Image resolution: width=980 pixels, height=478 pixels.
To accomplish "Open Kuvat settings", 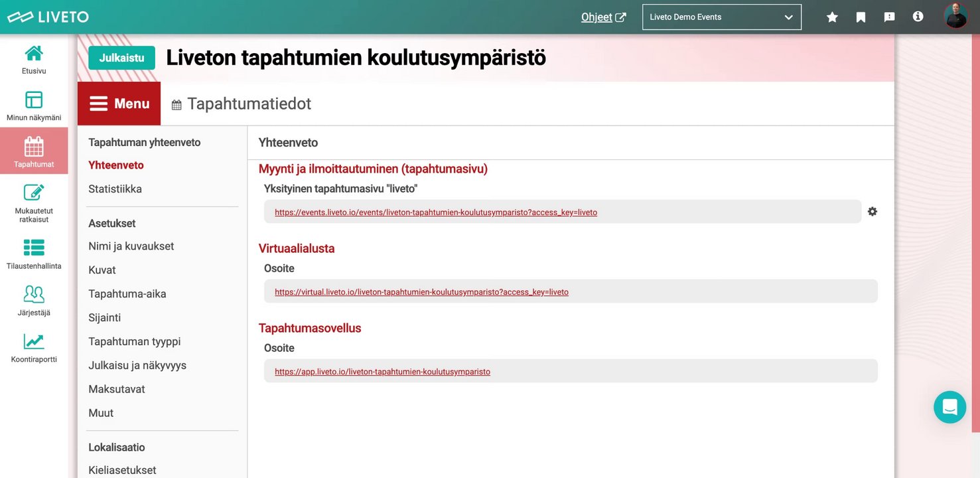I will [x=102, y=270].
